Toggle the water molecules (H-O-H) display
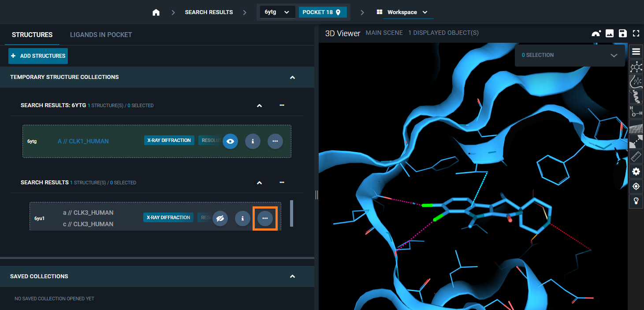Viewport: 644px width, 310px height. point(636,112)
